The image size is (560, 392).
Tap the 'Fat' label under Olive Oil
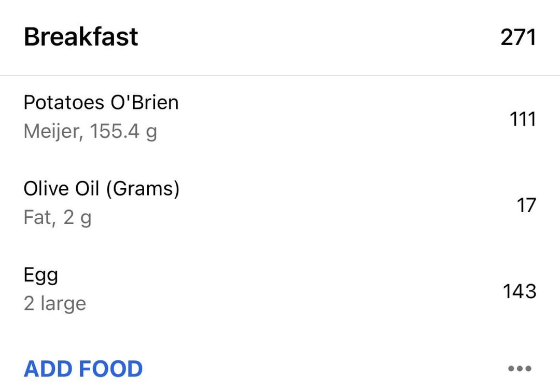point(39,217)
